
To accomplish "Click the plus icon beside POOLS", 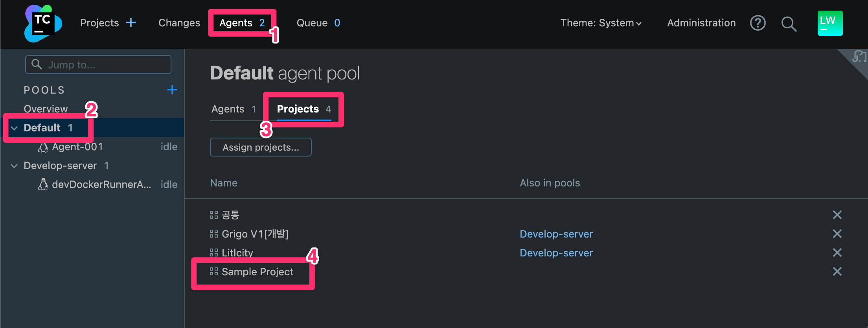I will (x=172, y=90).
